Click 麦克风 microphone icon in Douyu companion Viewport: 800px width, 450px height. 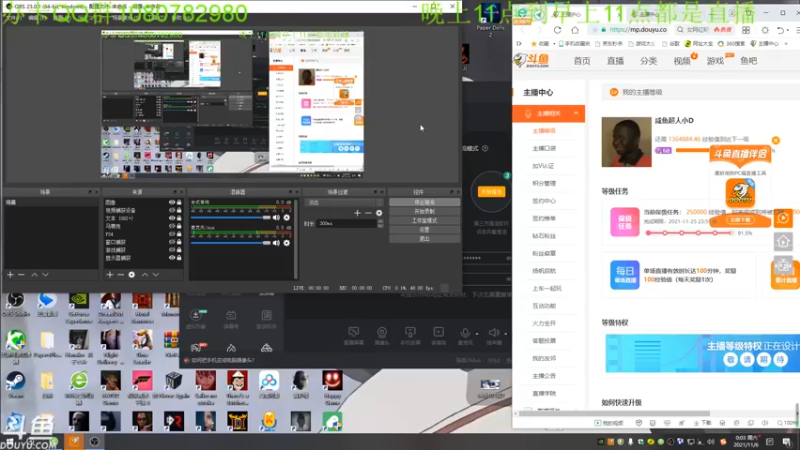click(x=465, y=333)
